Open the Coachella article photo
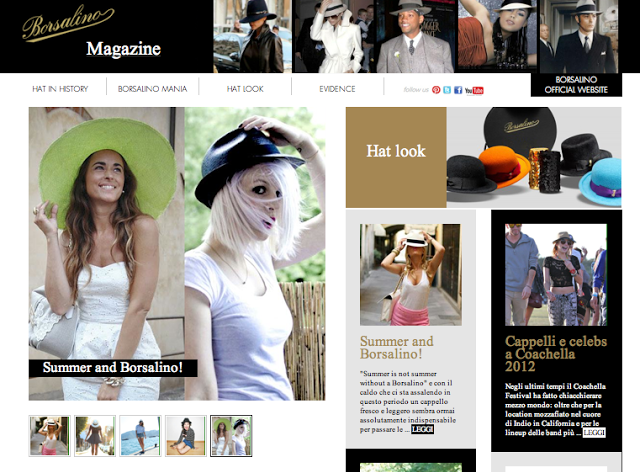 556,274
